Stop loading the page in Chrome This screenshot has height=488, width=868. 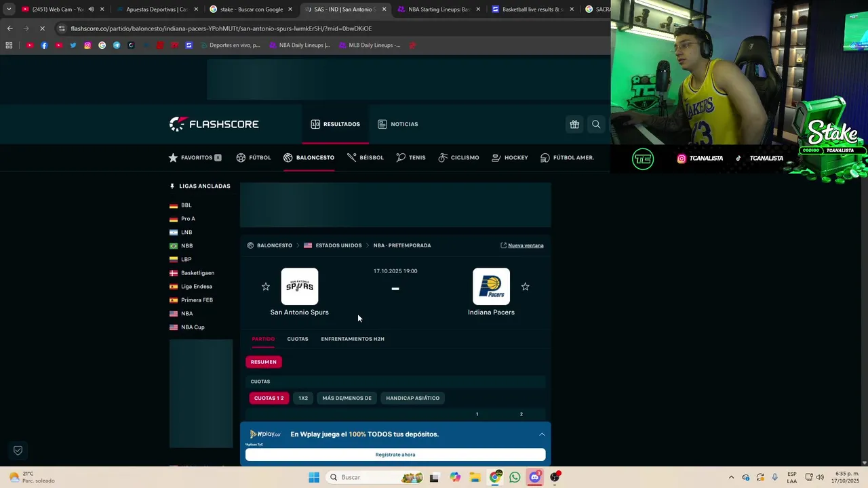pos(42,28)
